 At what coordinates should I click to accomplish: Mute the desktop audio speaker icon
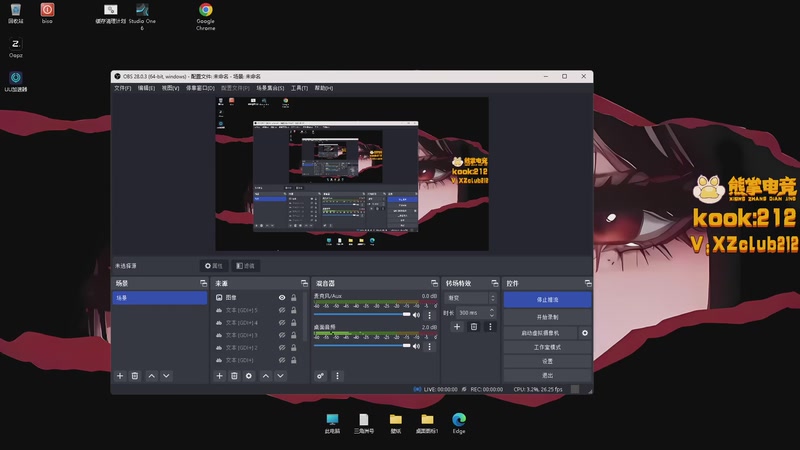416,346
